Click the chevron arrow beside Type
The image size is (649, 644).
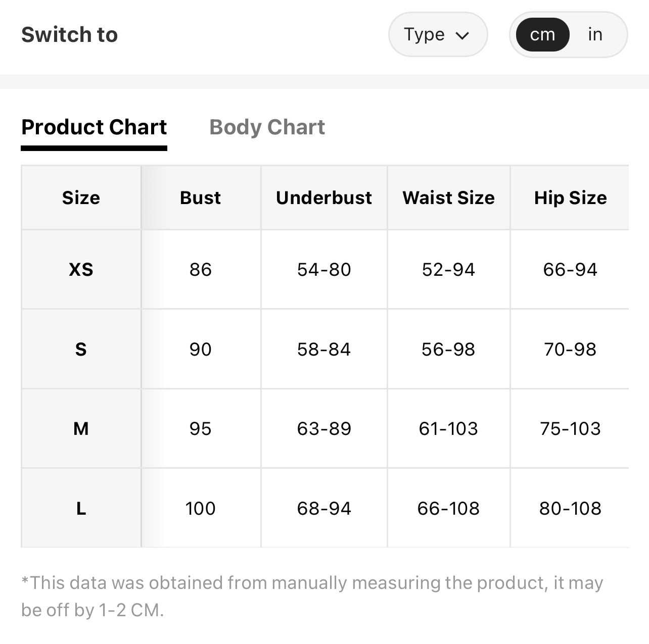click(462, 35)
